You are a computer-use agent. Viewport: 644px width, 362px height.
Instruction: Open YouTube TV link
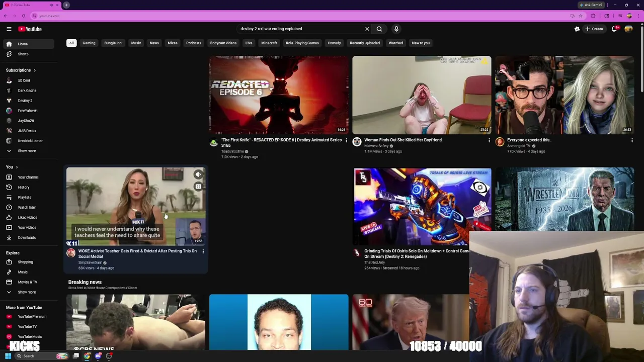click(x=28, y=327)
